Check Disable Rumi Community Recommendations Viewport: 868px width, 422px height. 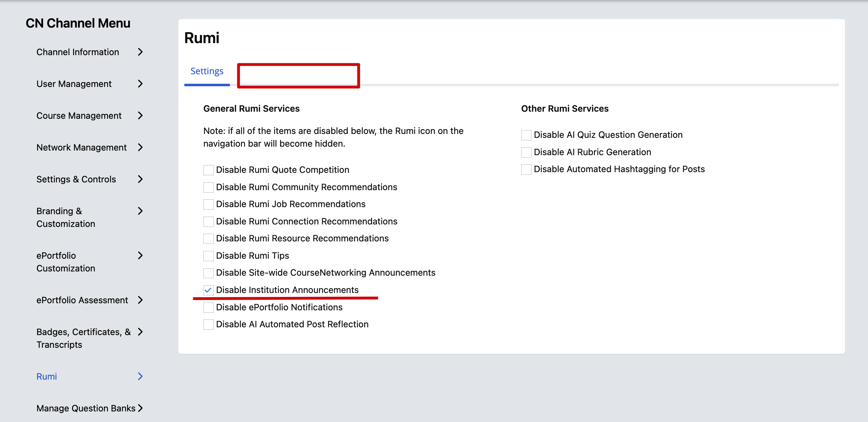click(208, 187)
